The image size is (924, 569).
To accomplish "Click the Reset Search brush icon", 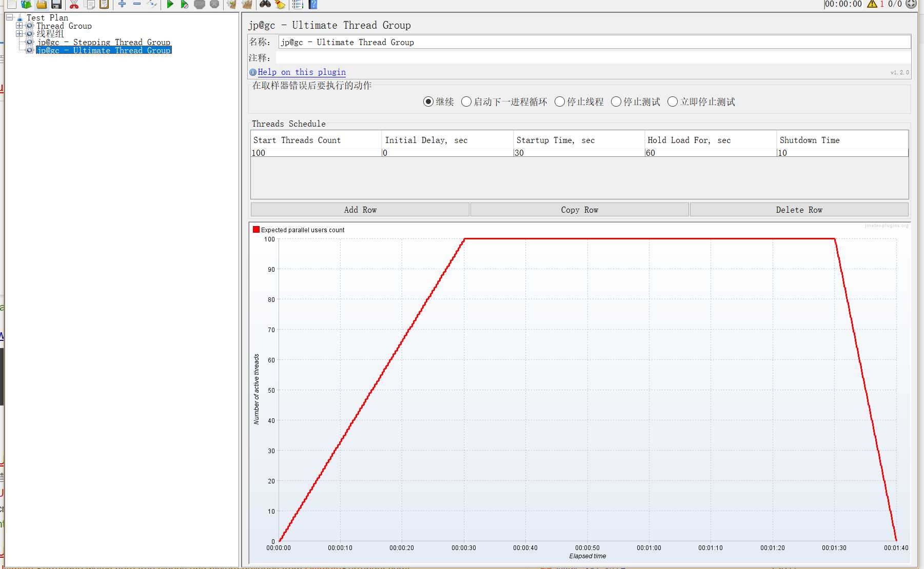I will pos(280,4).
